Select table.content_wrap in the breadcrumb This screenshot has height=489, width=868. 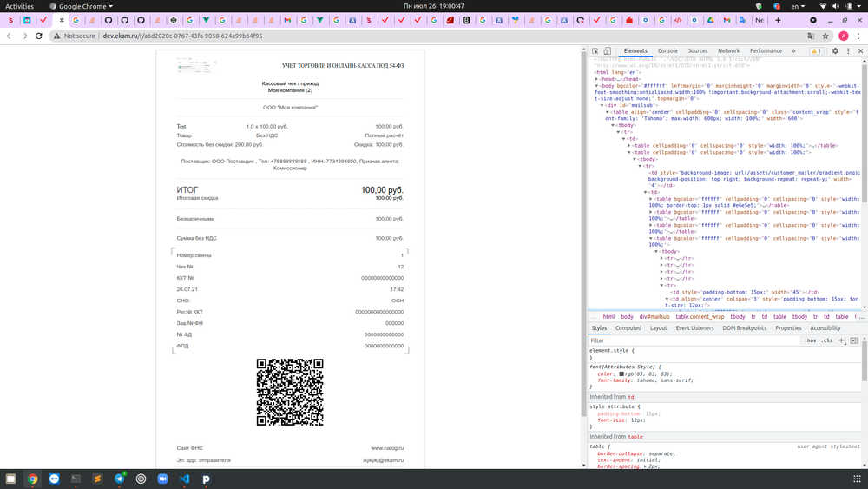point(700,317)
